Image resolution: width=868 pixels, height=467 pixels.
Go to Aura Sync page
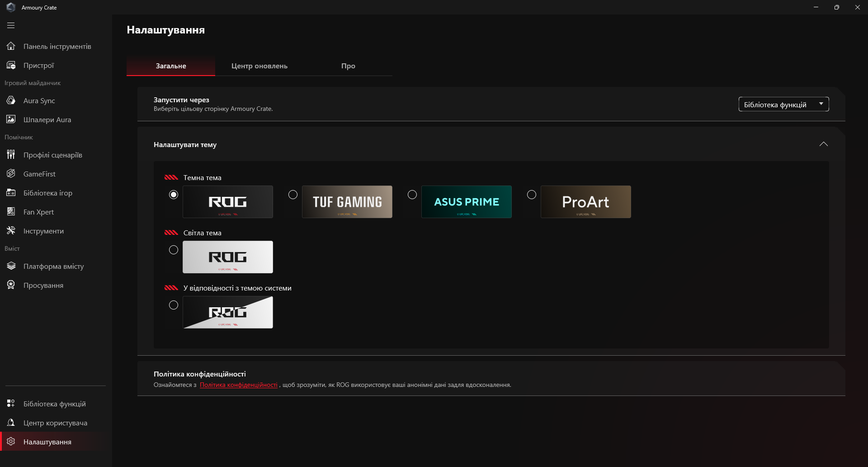(x=56, y=100)
